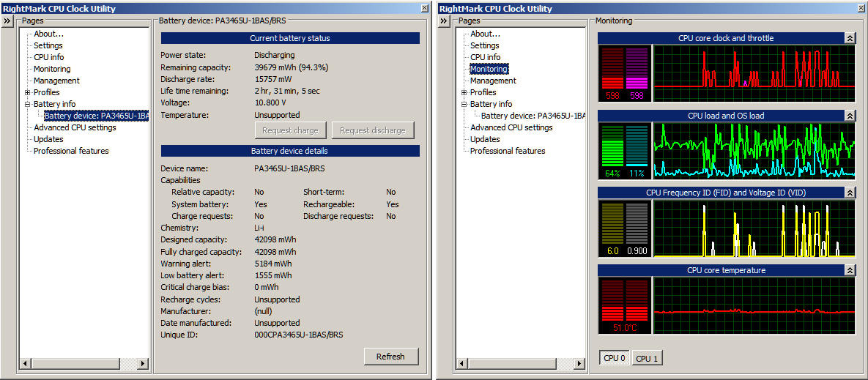The height and width of the screenshot is (380, 868).
Task: Click left scroll arrow in right window tree
Action: coord(461,364)
